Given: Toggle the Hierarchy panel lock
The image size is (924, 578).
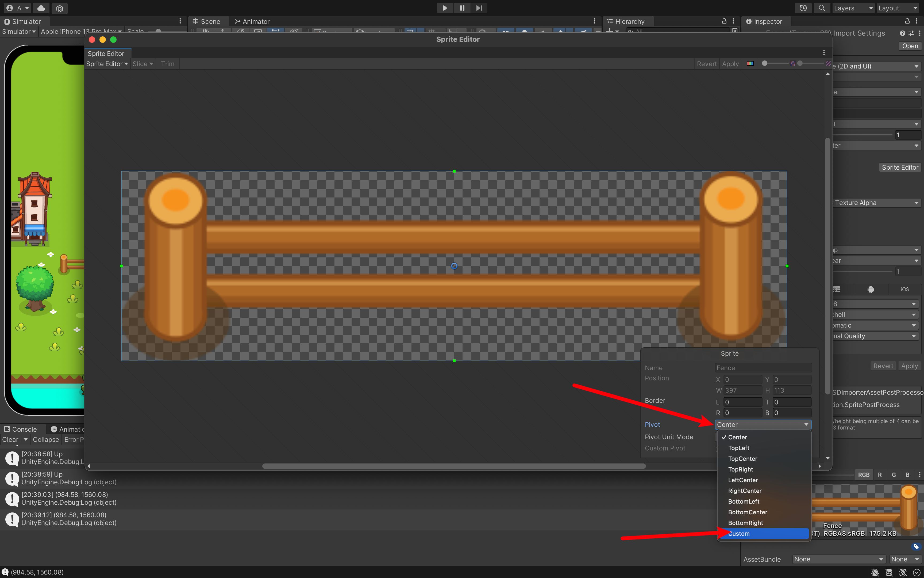Looking at the screenshot, I should pos(724,21).
